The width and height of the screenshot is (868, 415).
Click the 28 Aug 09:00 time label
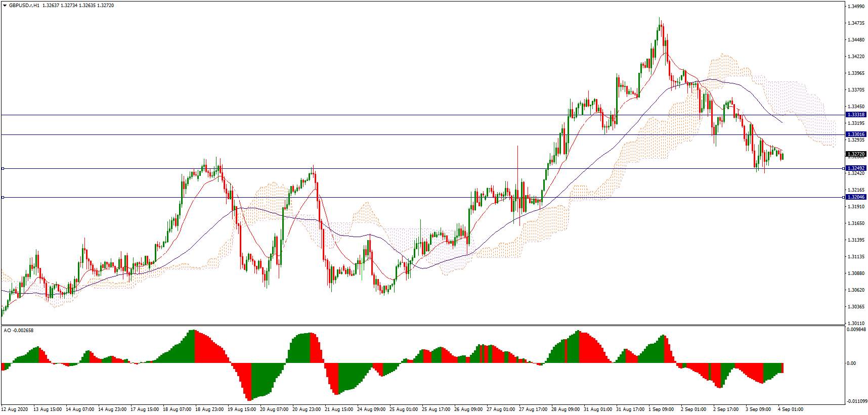pyautogui.click(x=565, y=409)
